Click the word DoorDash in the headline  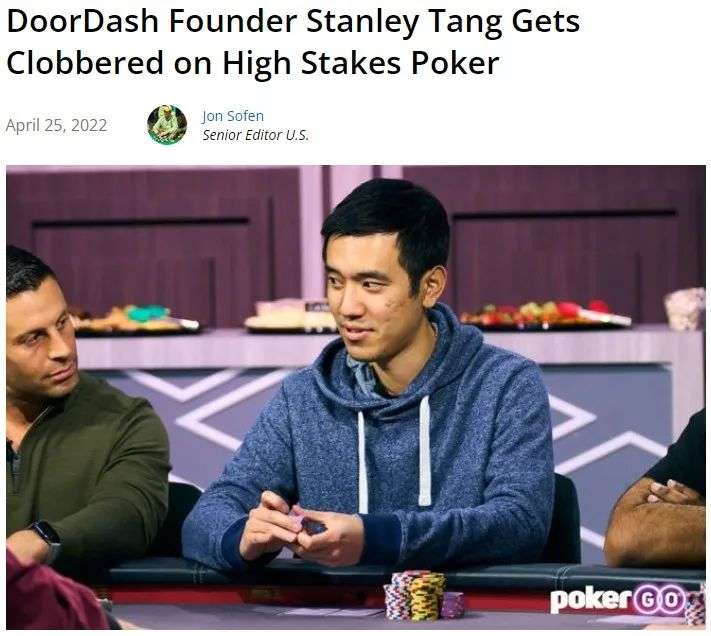tap(83, 21)
